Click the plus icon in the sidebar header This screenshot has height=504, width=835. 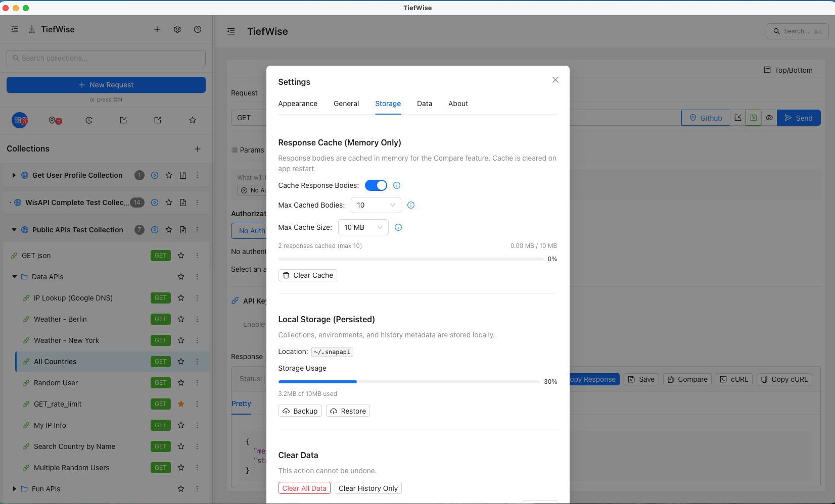157,29
